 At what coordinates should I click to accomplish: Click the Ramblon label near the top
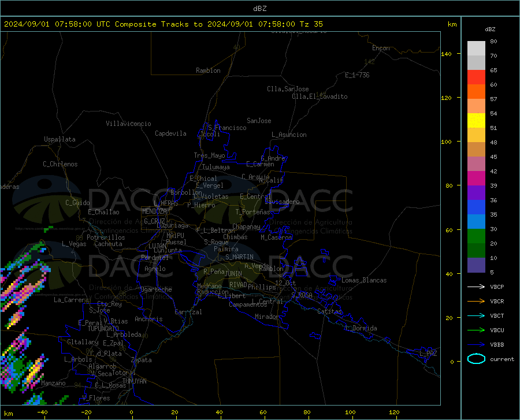(208, 70)
